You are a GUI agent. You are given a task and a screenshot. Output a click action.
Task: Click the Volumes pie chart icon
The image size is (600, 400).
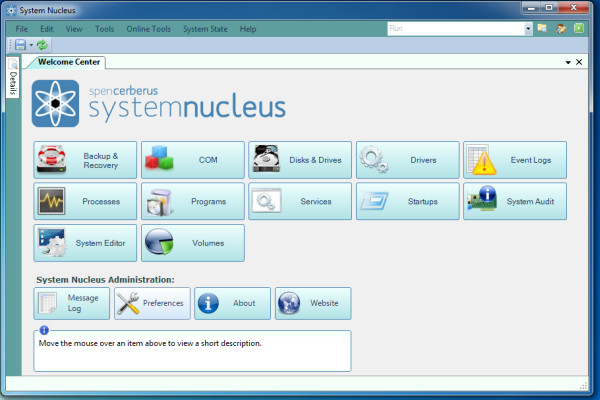[x=159, y=242]
